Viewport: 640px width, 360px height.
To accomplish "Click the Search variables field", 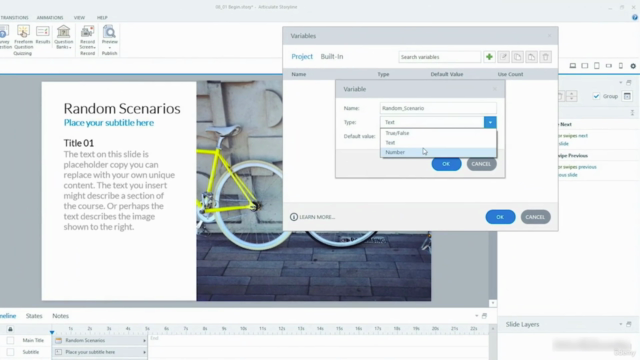I will (x=440, y=57).
